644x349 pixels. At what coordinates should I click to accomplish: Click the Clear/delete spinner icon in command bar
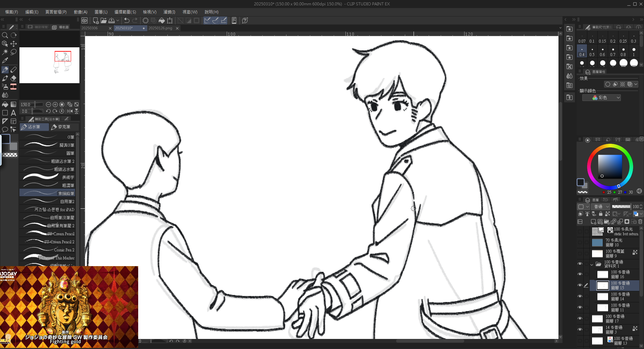point(146,20)
